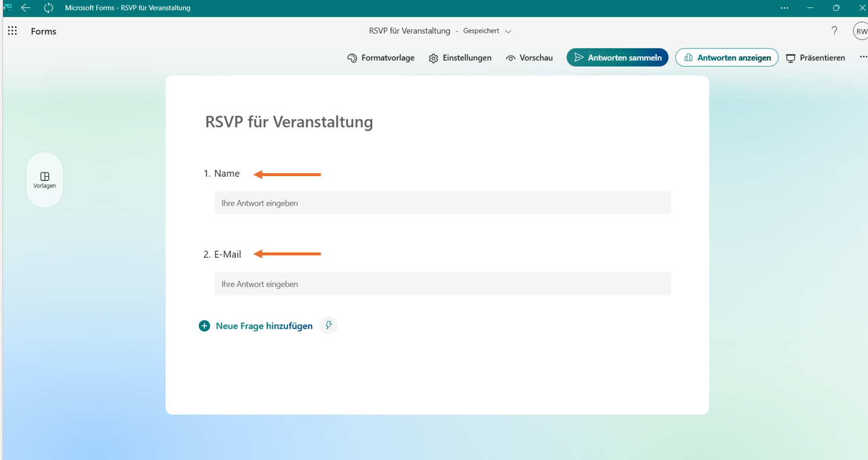Open the RW account avatar
The height and width of the screenshot is (460, 868).
point(861,31)
